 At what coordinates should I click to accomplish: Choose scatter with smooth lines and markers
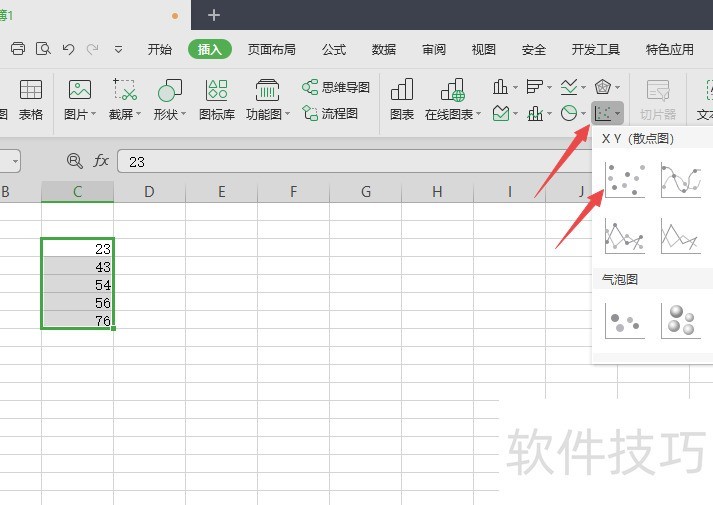pos(681,180)
